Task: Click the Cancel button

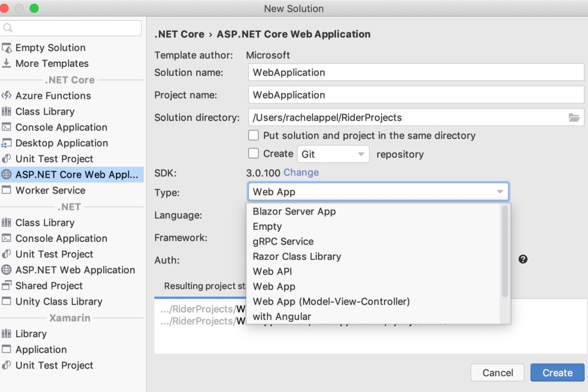Action: [498, 373]
